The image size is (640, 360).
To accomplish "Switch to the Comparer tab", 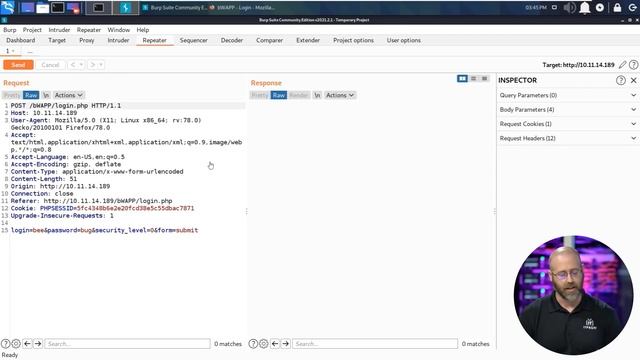I will coord(269,40).
